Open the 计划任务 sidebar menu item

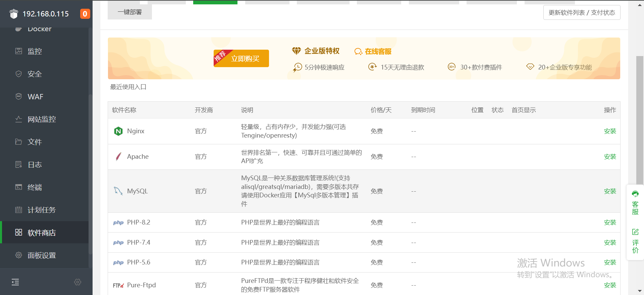(44, 210)
